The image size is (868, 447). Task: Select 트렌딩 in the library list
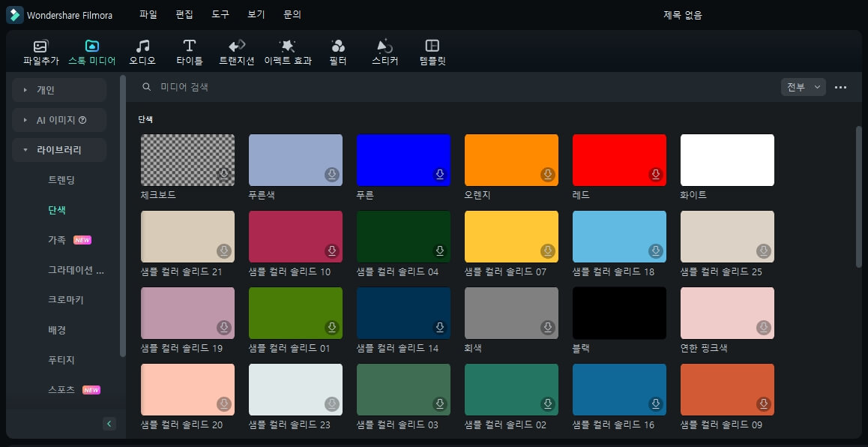click(x=61, y=180)
